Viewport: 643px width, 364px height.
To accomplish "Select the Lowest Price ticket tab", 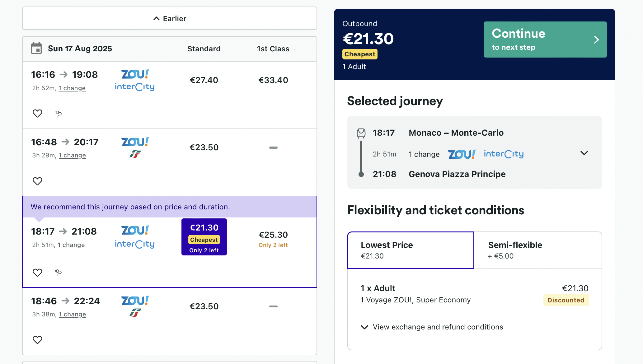I will coord(411,250).
